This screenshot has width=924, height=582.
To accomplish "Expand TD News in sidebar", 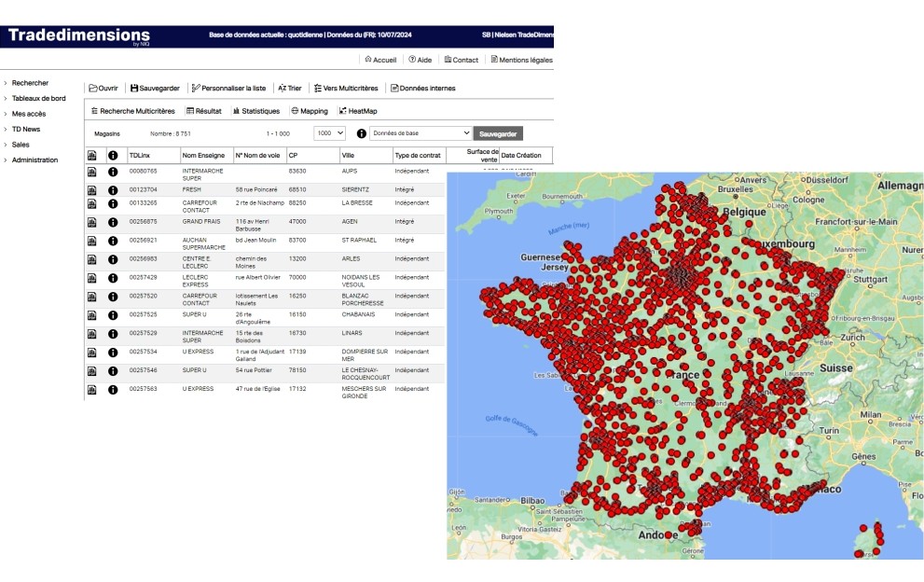I will coord(26,129).
